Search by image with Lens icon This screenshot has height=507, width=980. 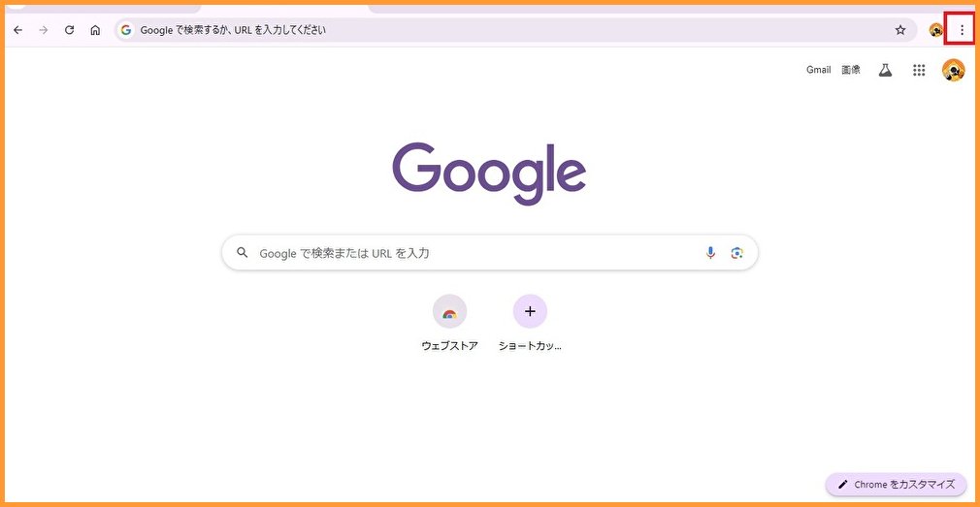pos(736,253)
